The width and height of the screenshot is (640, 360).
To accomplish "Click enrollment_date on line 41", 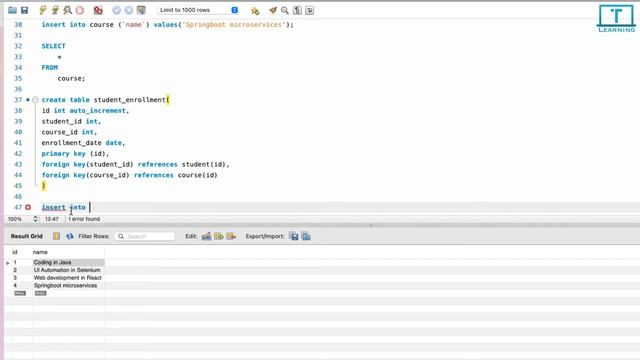I will click(71, 143).
